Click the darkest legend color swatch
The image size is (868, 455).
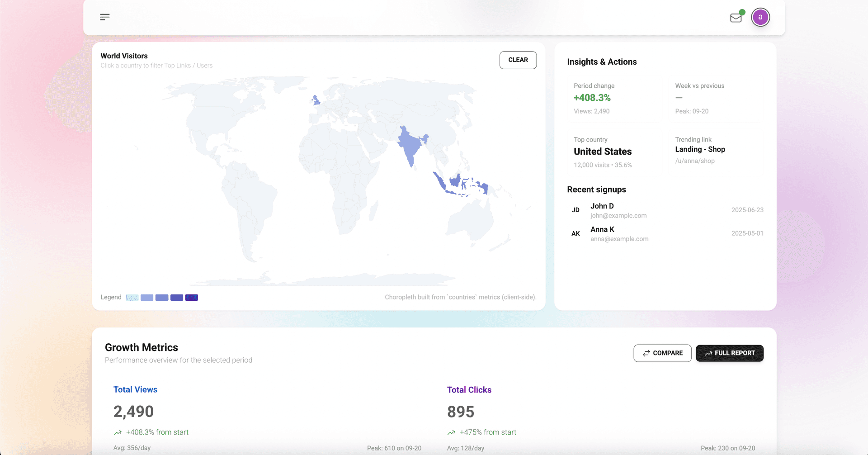(192, 298)
